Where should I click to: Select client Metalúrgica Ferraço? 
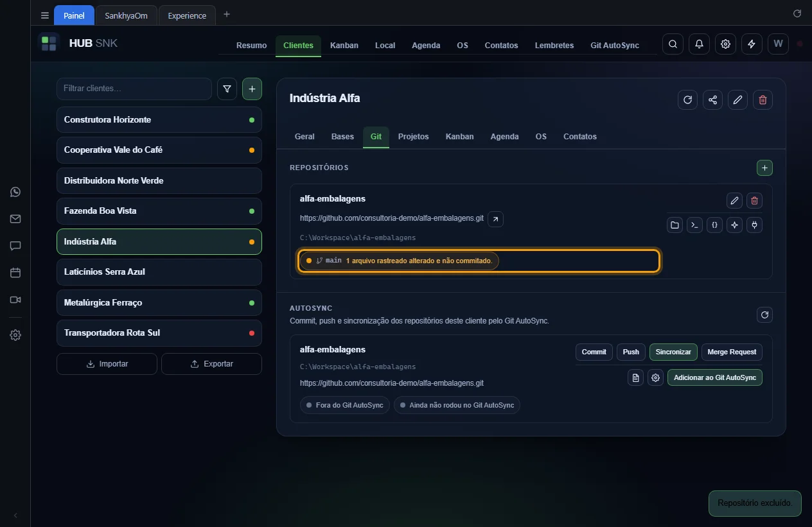159,302
